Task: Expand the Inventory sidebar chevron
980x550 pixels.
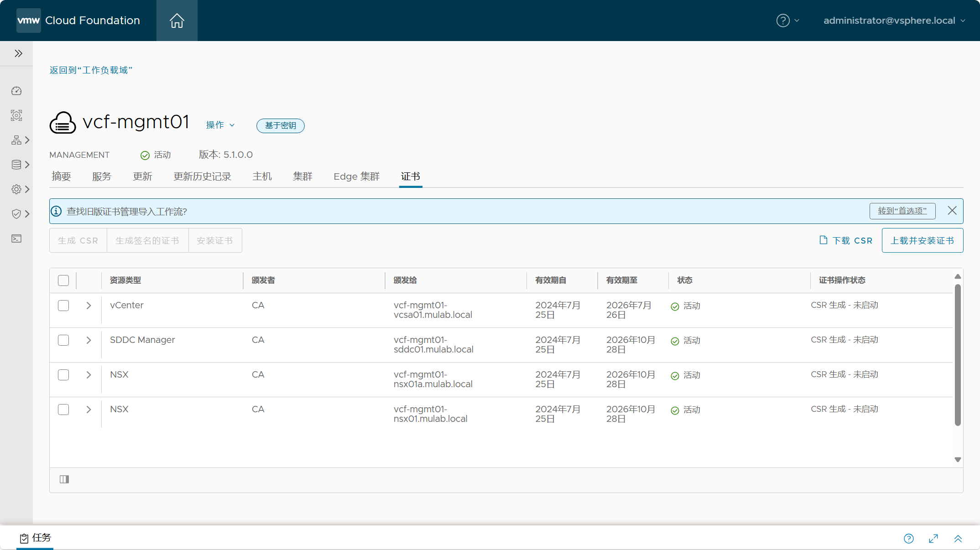Action: 27,140
